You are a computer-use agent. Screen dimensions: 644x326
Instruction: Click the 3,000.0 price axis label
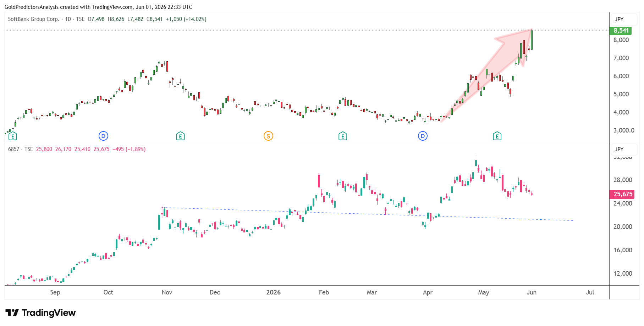click(x=624, y=130)
